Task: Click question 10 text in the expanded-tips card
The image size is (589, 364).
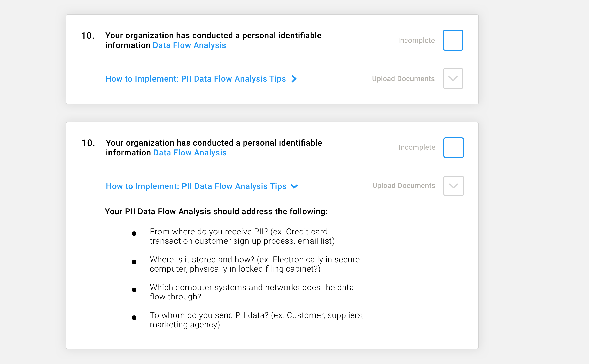Action: [x=214, y=148]
